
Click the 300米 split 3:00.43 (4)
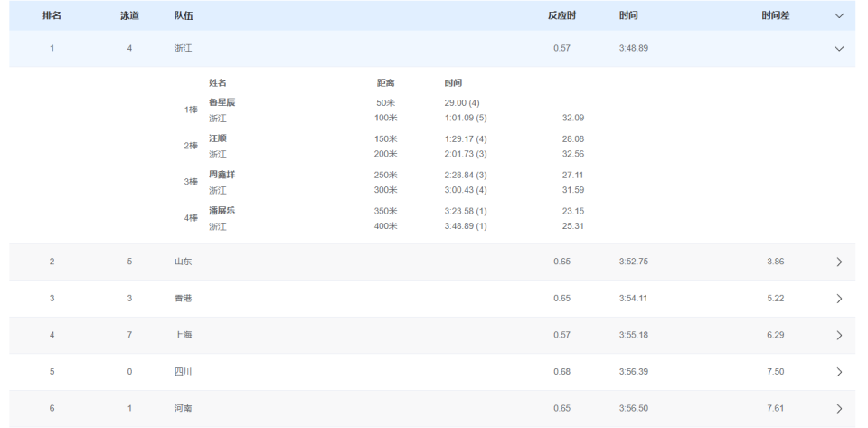(x=466, y=190)
